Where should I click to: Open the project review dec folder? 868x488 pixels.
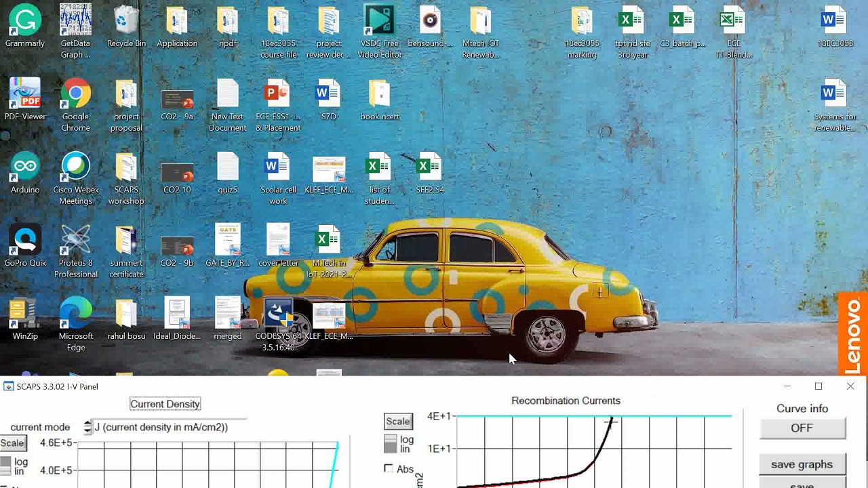click(x=328, y=30)
